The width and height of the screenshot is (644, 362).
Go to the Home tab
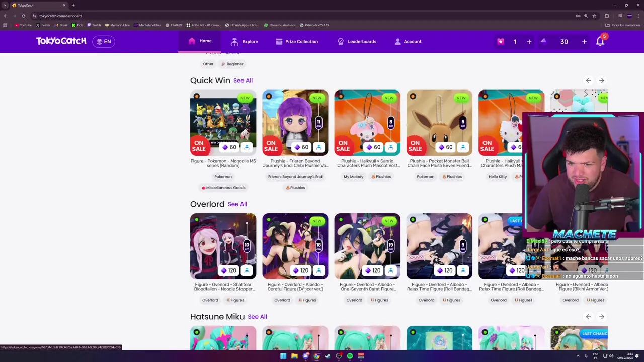200,41
